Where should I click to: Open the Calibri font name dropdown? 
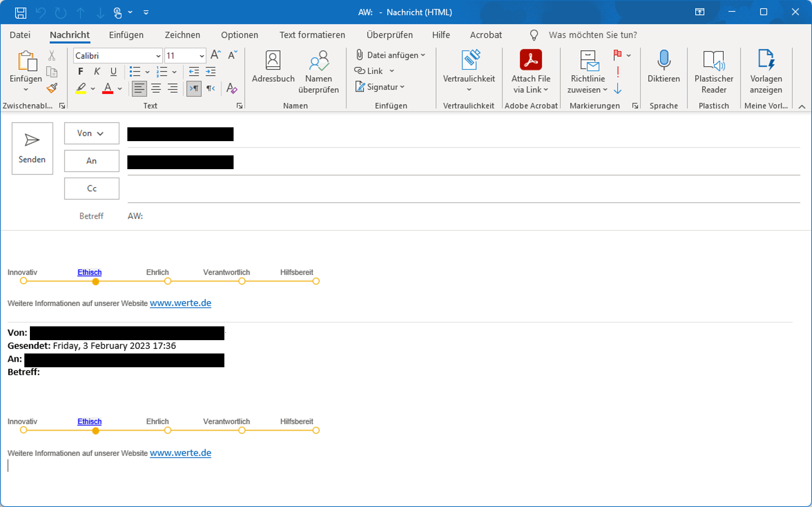coord(158,56)
